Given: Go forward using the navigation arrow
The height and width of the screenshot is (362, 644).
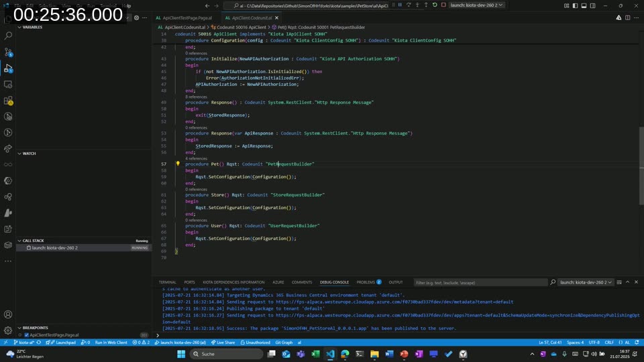Looking at the screenshot, I should pos(217,6).
